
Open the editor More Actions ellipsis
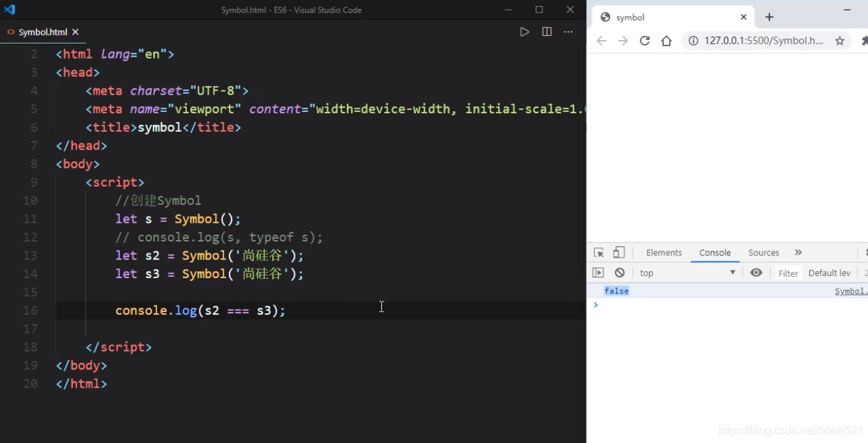pyautogui.click(x=568, y=32)
